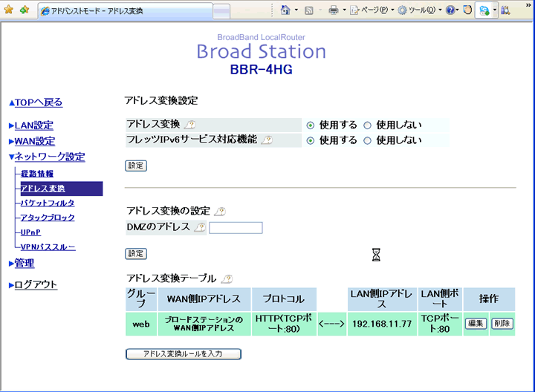Click help icon beside アドレス変換テーブル
The width and height of the screenshot is (535, 392).
(227, 279)
